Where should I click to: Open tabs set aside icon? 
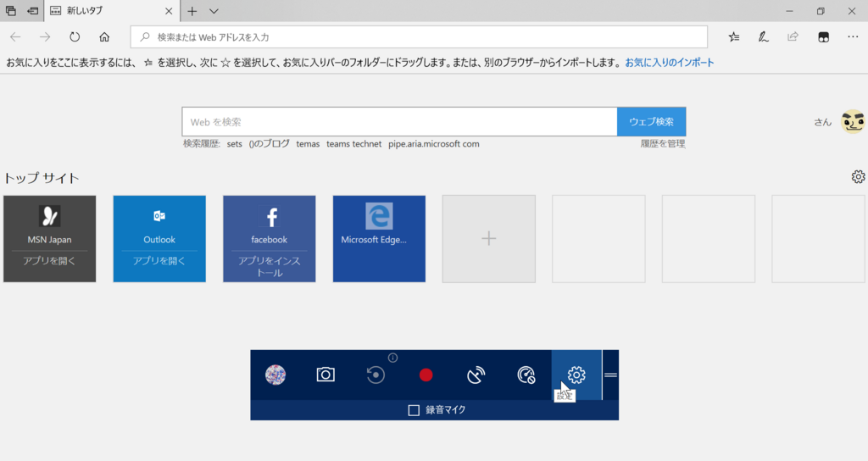tap(11, 10)
